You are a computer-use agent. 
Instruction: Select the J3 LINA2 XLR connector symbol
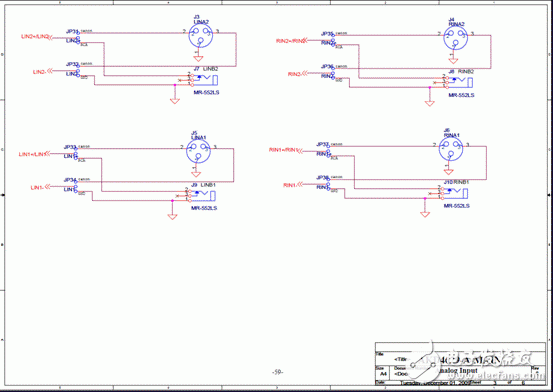pyautogui.click(x=200, y=36)
